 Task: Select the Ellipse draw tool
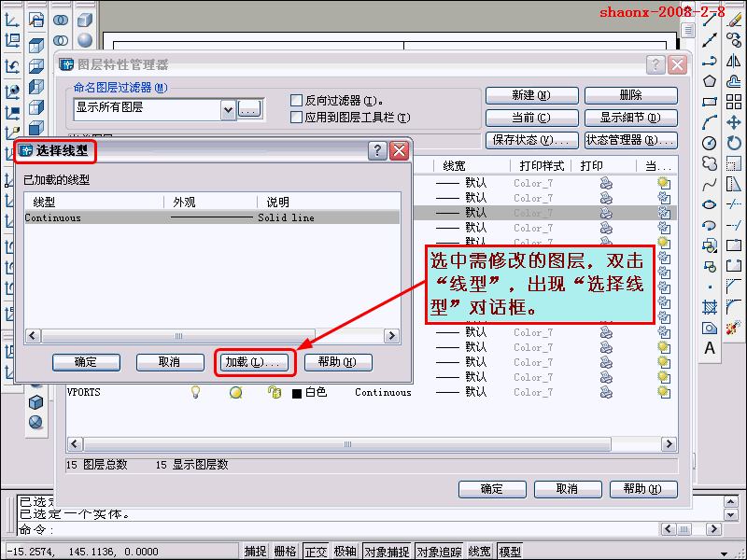710,204
